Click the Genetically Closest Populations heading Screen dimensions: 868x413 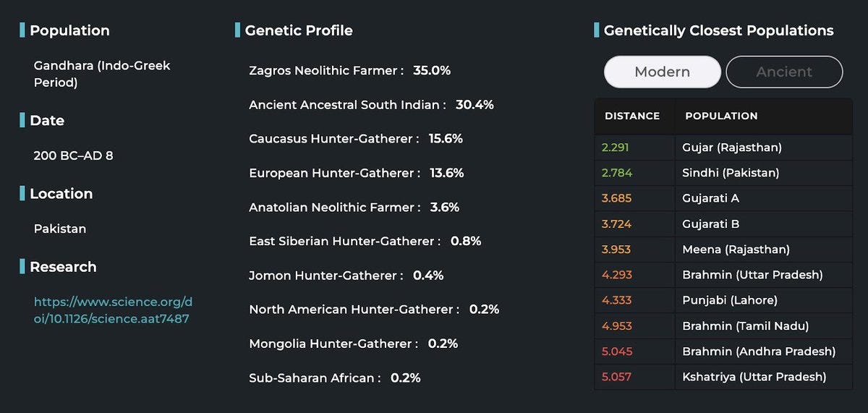point(718,30)
